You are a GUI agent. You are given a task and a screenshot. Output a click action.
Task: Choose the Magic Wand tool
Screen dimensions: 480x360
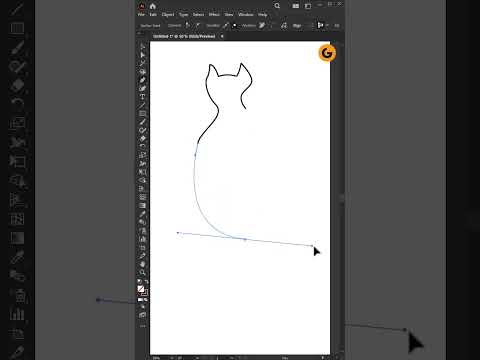click(x=143, y=63)
